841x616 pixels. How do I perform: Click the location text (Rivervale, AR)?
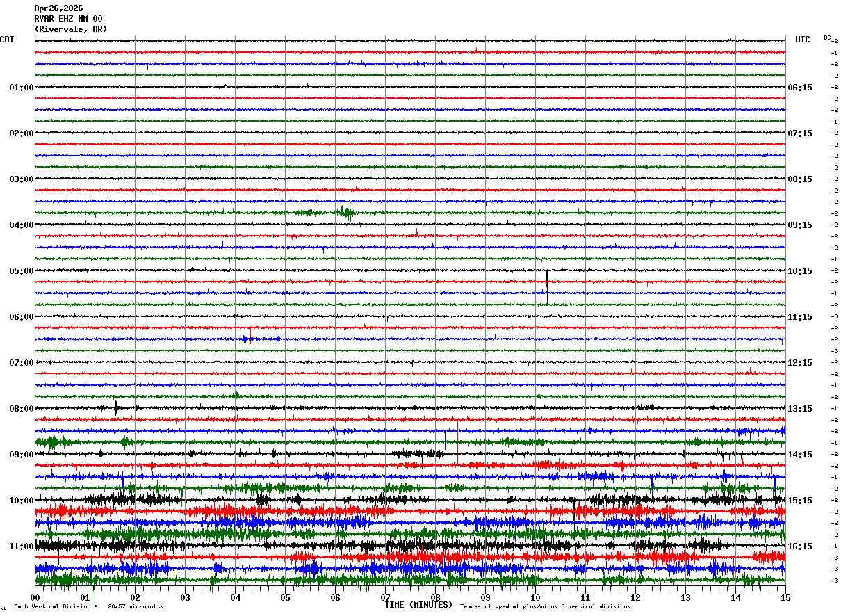pos(71,29)
